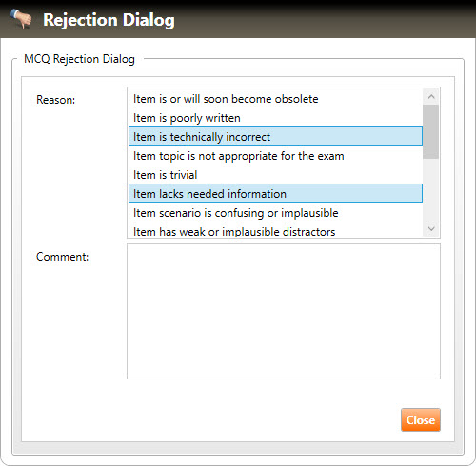Click the thumbs-down Rejection Dialog icon
The width and height of the screenshot is (476, 466).
21,18
